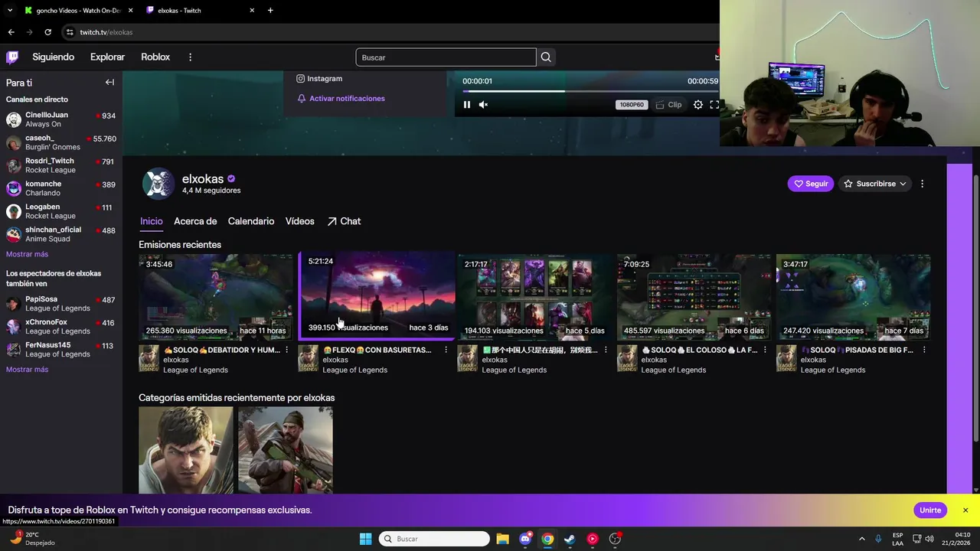980x551 pixels.
Task: Open a new browser tab
Action: [270, 11]
